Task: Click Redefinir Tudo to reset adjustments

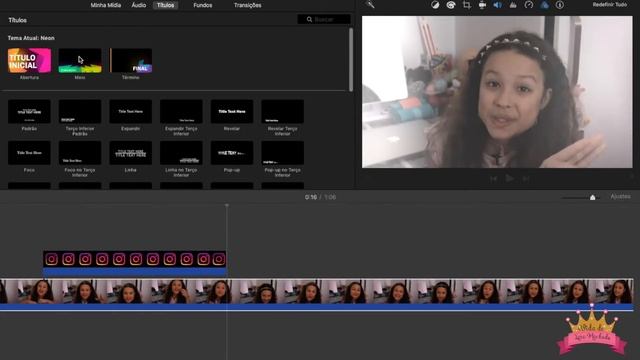Action: coord(609,4)
